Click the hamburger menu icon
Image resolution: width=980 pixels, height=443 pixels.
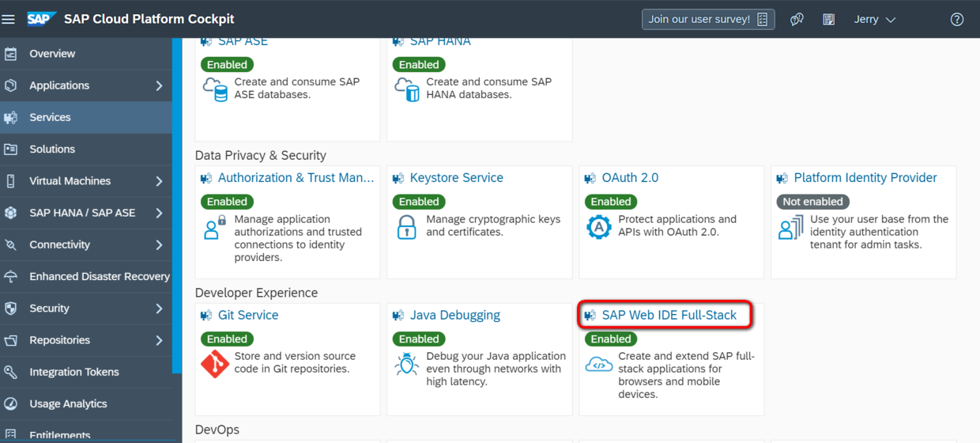[9, 19]
